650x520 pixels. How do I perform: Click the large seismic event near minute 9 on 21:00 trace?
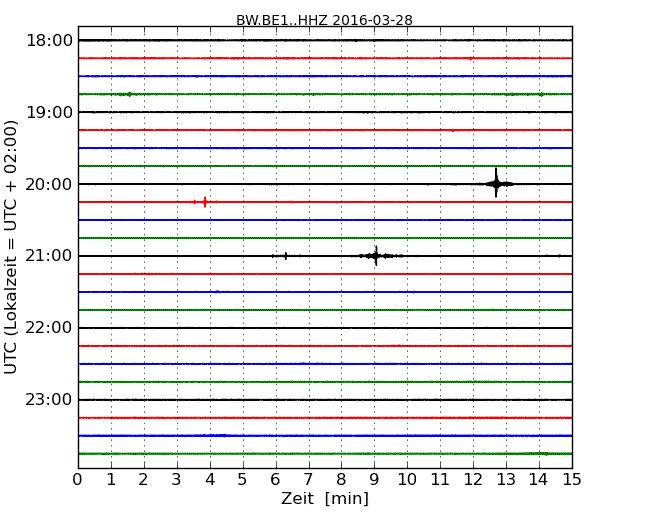376,256
